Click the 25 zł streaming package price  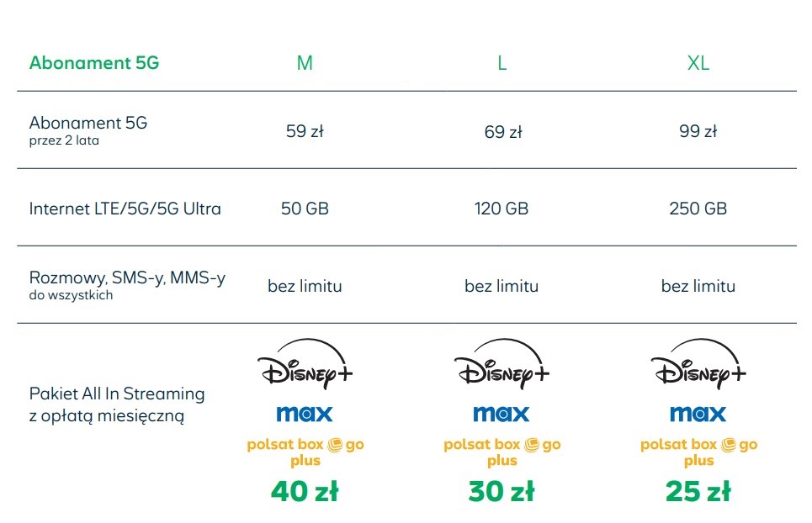coord(698,492)
